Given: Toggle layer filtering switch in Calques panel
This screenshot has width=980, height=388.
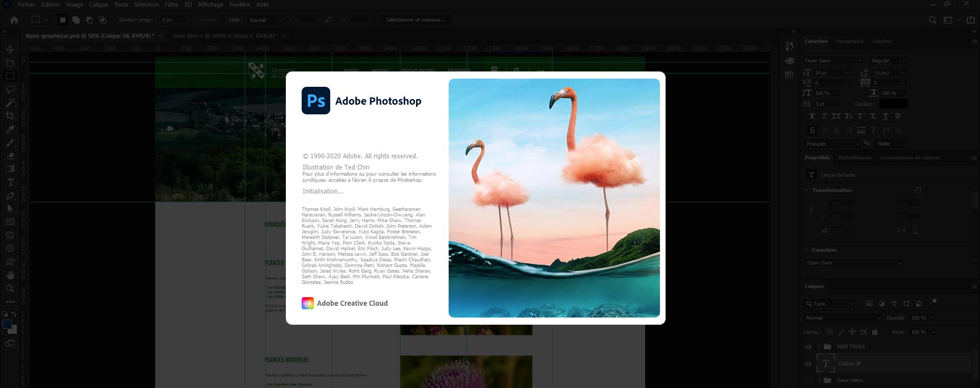Looking at the screenshot, I should pyautogui.click(x=935, y=301).
